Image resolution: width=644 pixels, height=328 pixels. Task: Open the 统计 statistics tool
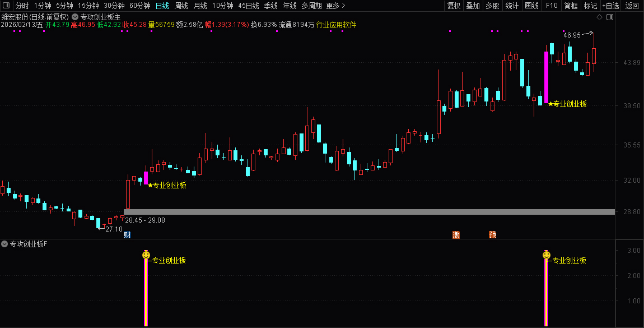[x=512, y=6]
